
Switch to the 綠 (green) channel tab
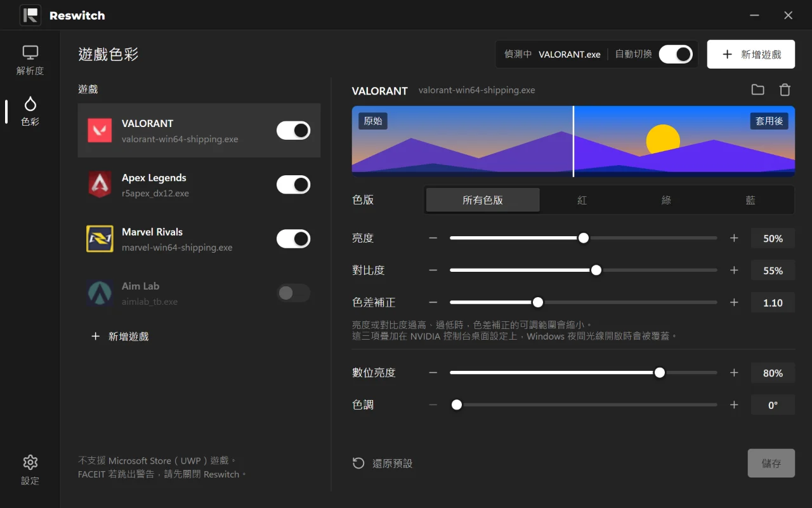pos(666,200)
